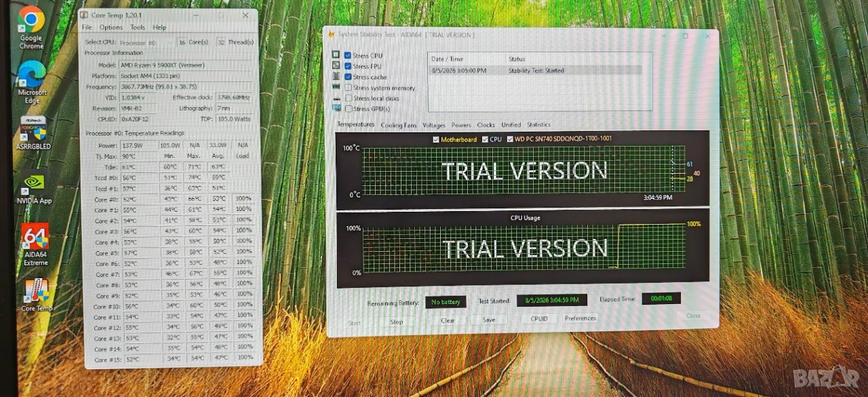Image resolution: width=868 pixels, height=397 pixels.
Task: Click the cache icon beside Stress cache
Action: click(x=336, y=77)
